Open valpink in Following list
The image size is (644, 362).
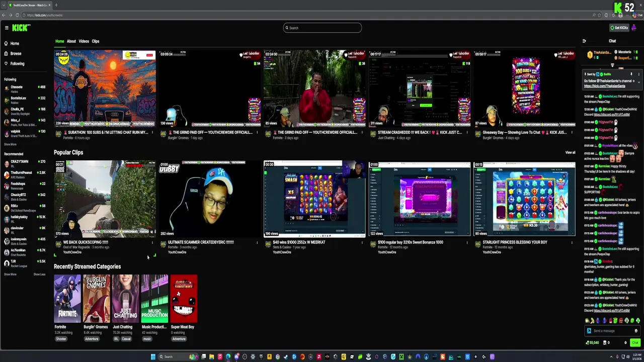[x=25, y=132]
